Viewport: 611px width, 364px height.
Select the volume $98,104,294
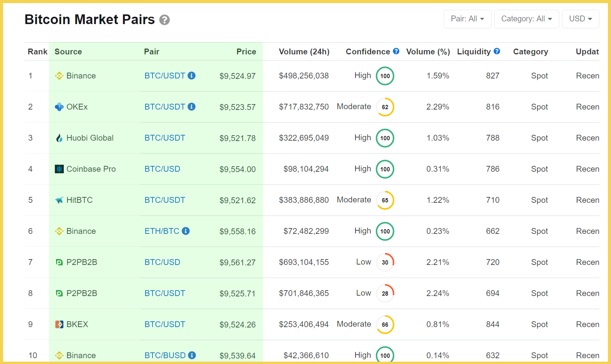pos(306,169)
